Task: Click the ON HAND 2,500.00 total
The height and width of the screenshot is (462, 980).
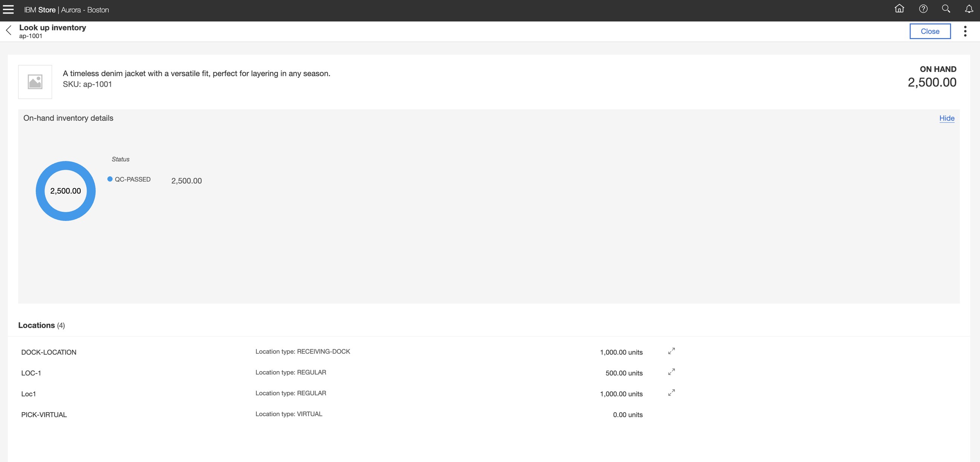Action: (x=932, y=77)
